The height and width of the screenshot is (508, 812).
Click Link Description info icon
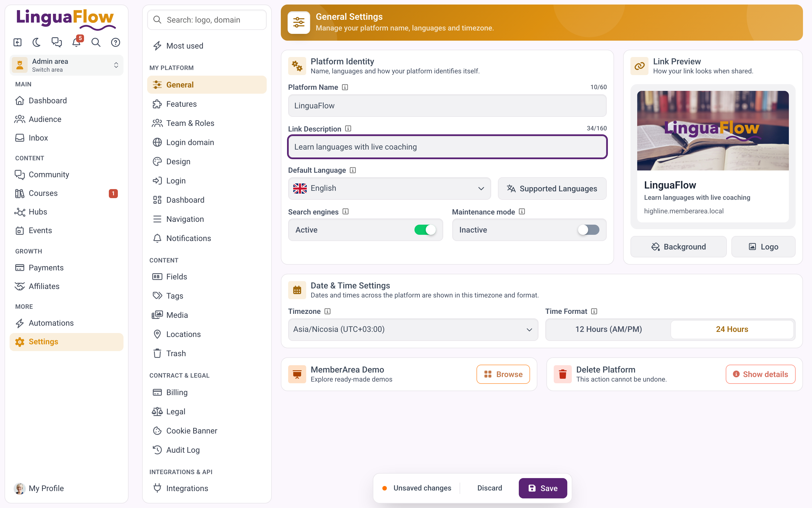pos(348,129)
